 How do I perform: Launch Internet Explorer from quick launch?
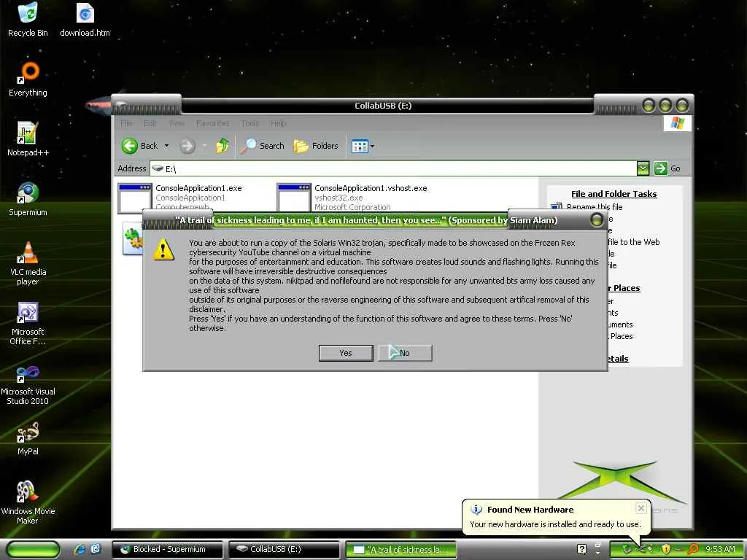[80, 549]
